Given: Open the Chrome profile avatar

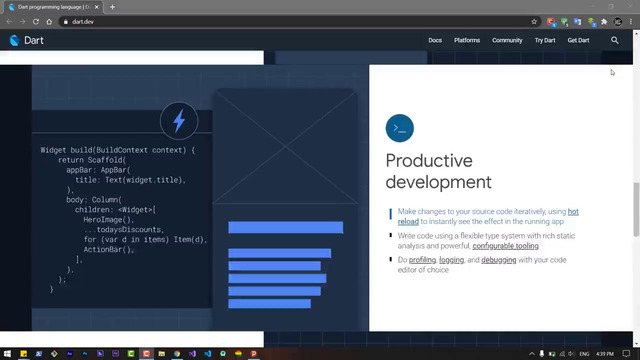Looking at the screenshot, I should [618, 22].
